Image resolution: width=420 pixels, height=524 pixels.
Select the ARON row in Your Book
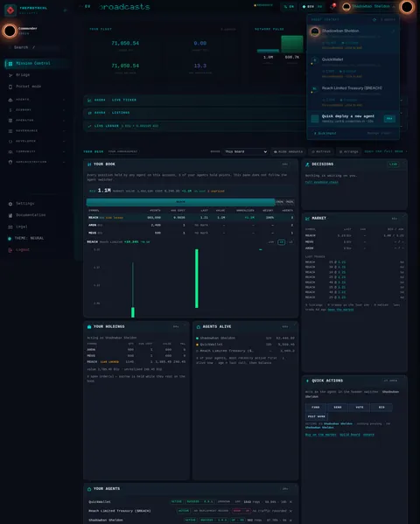(191, 225)
